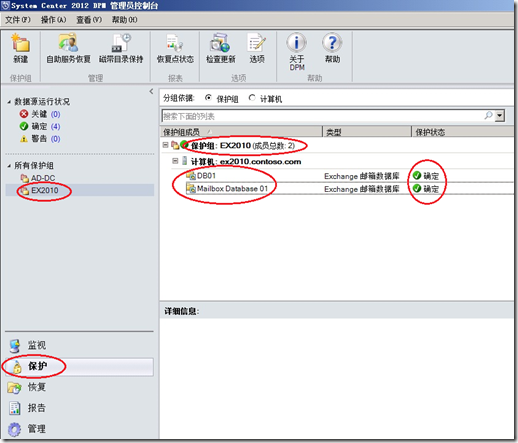Click the ex2010.contoso.com computer icon
This screenshot has height=443, width=518.
[x=185, y=161]
